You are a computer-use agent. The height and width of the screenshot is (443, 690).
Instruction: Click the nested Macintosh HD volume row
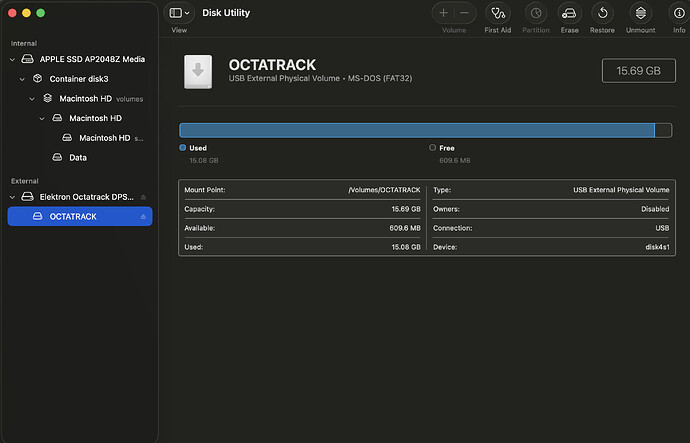[x=80, y=118]
